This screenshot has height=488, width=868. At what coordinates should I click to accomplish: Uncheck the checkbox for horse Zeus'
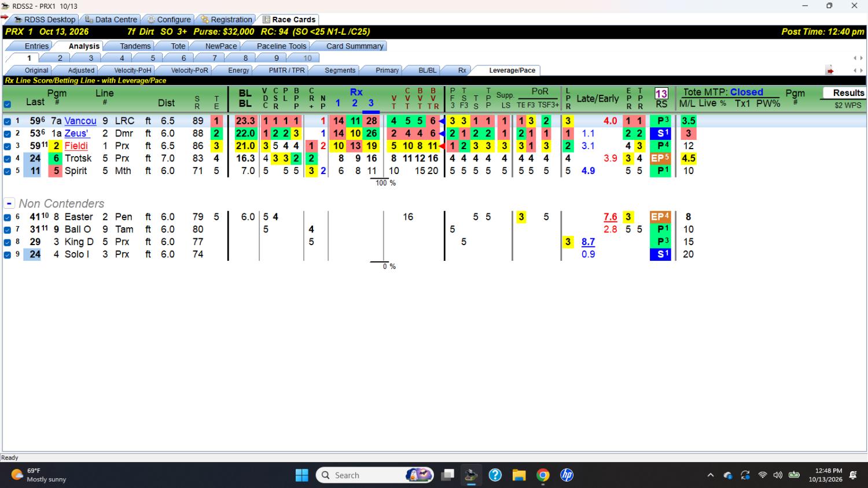point(8,134)
